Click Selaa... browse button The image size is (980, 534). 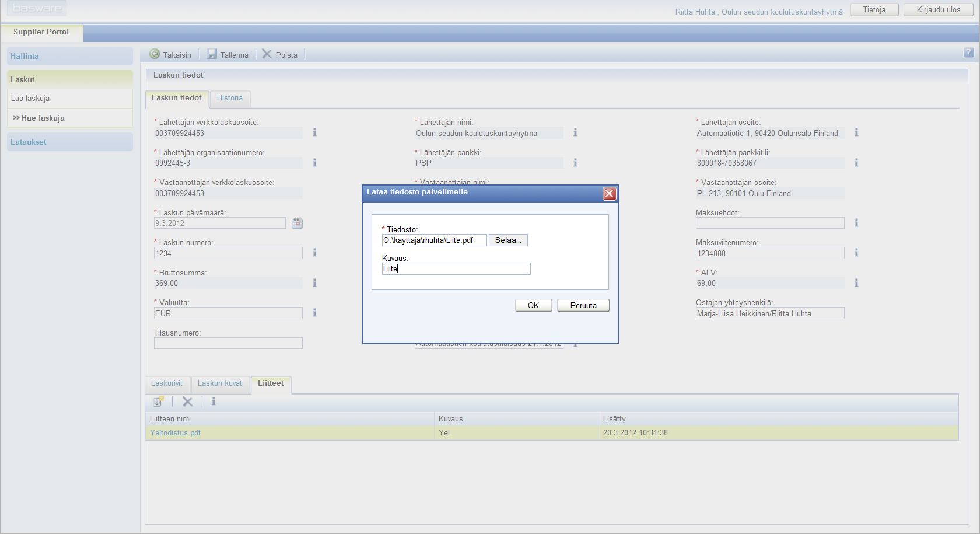pos(508,240)
